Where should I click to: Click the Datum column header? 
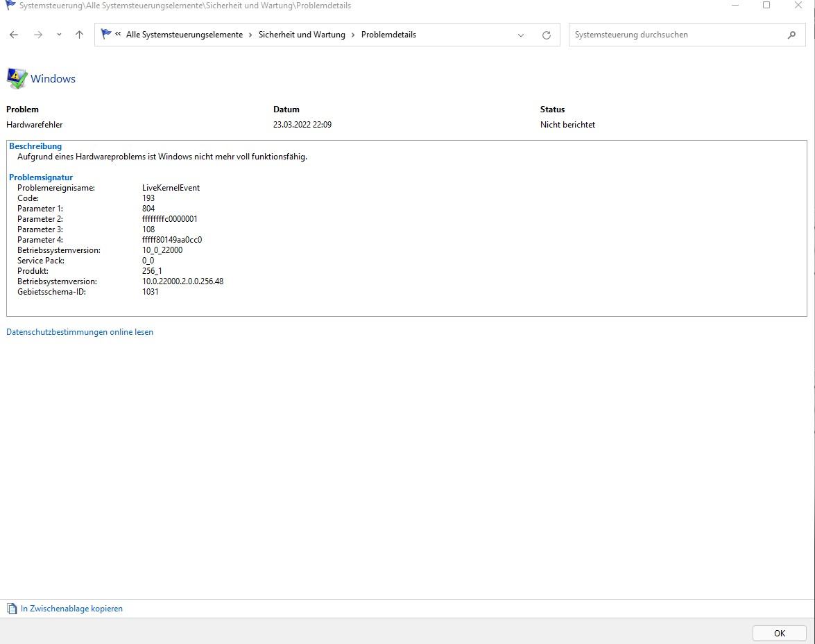(x=286, y=110)
